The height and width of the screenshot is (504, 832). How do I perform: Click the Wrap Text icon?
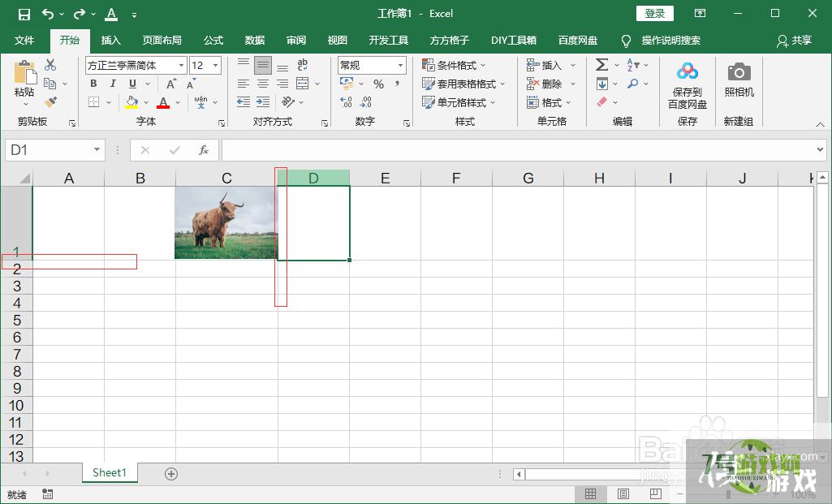click(303, 65)
